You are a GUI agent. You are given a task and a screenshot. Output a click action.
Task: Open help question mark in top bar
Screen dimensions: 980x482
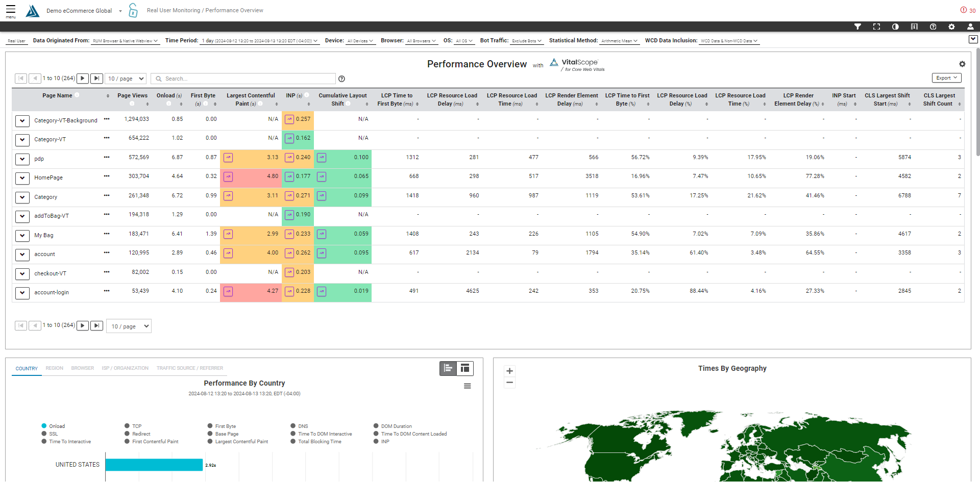coord(933,27)
